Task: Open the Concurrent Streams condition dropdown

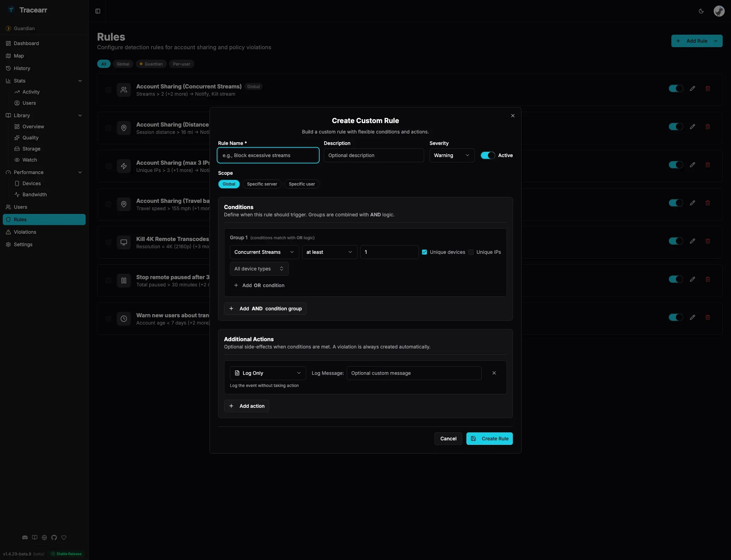Action: 264,252
